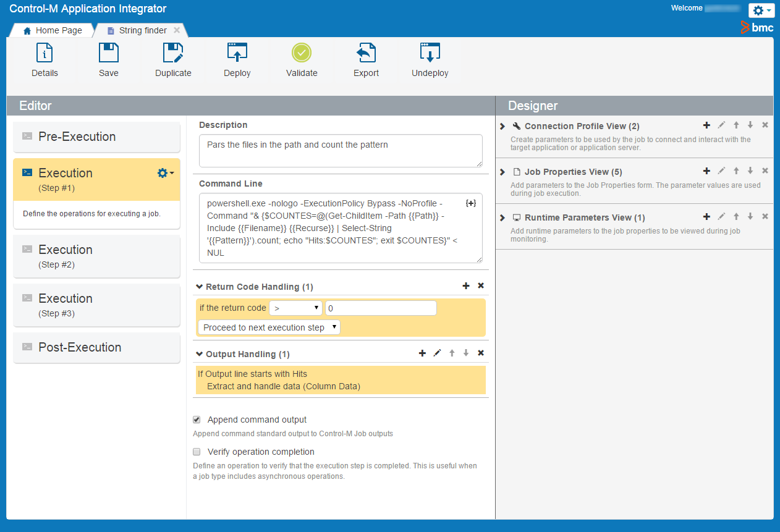The width and height of the screenshot is (780, 532).
Task: Edit the Output Handling rule
Action: 438,353
